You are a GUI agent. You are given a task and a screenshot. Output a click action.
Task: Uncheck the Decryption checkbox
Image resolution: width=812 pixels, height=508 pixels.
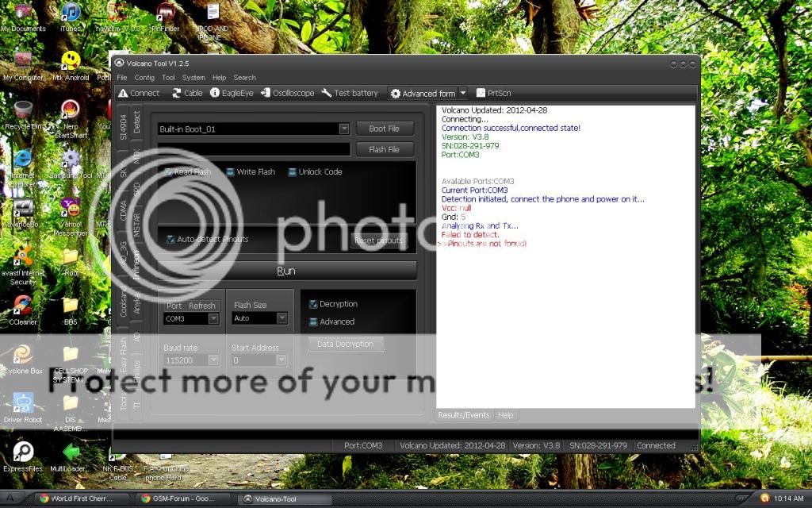click(313, 304)
